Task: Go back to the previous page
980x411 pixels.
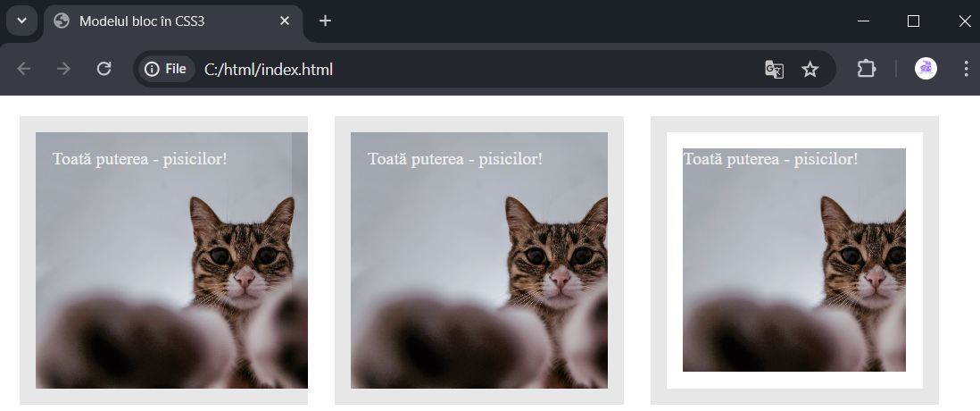Action: (x=24, y=69)
